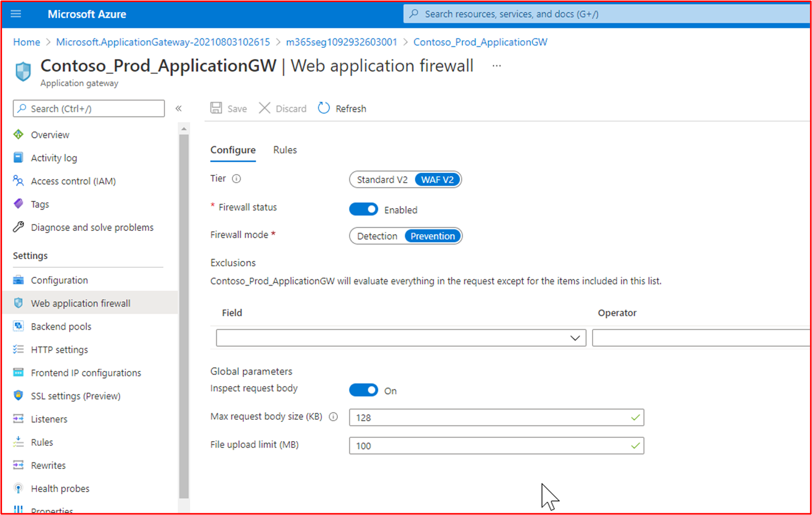Toggle the Firewall status switch
The height and width of the screenshot is (515, 812).
(x=363, y=209)
